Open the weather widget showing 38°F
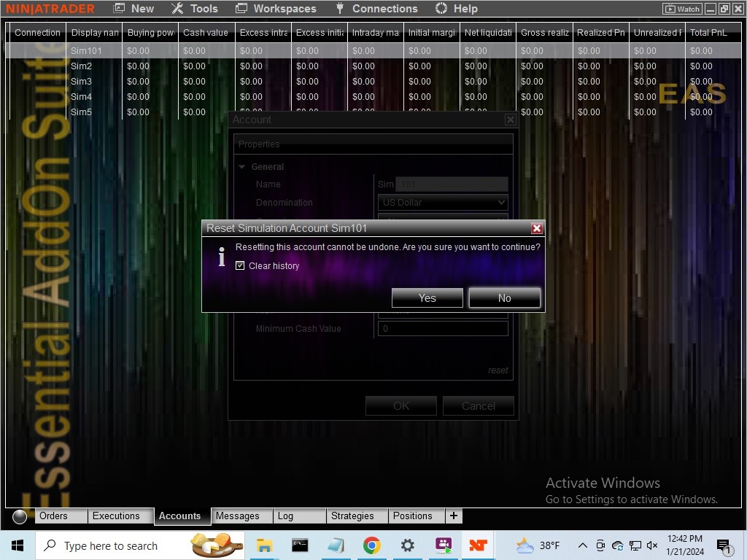This screenshot has width=747, height=560. (538, 545)
